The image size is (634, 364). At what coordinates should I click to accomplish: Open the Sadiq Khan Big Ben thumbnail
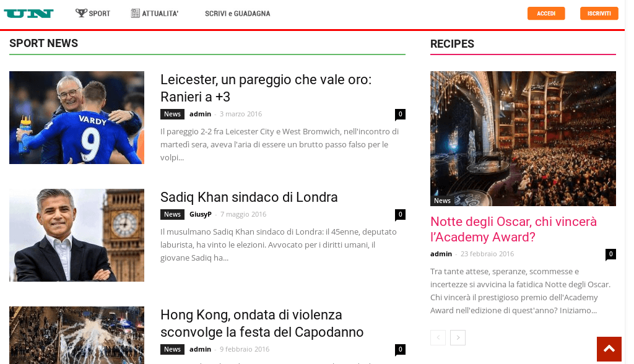click(77, 235)
